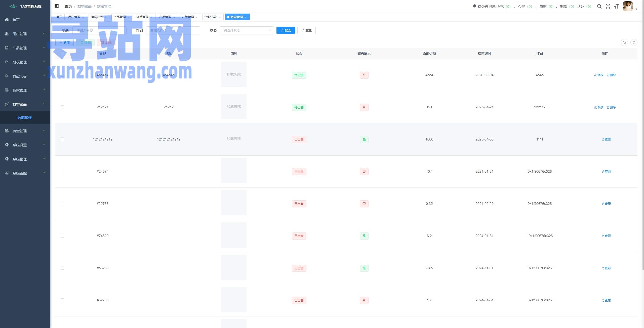Screen dimensions: 644x328
Task: Expand the 贷款管理 sidebar menu
Action: click(x=44, y=90)
